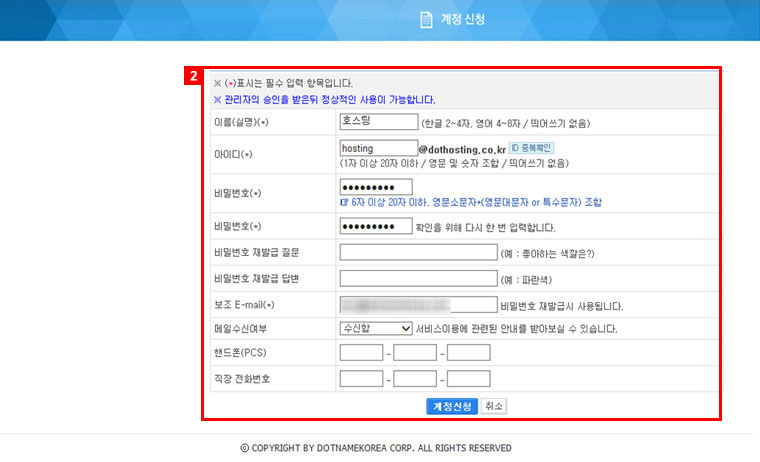
Task: Click the first 핸드폰(PCS) number box
Action: point(361,352)
